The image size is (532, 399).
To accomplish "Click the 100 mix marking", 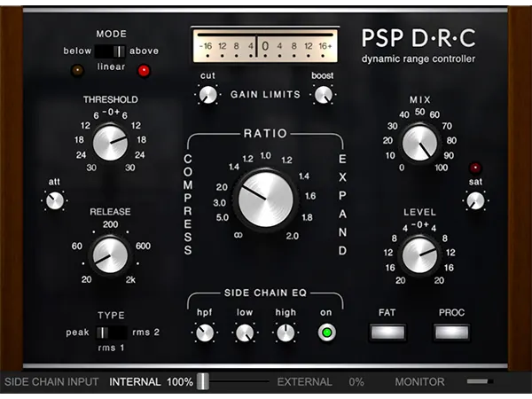I will click(441, 168).
